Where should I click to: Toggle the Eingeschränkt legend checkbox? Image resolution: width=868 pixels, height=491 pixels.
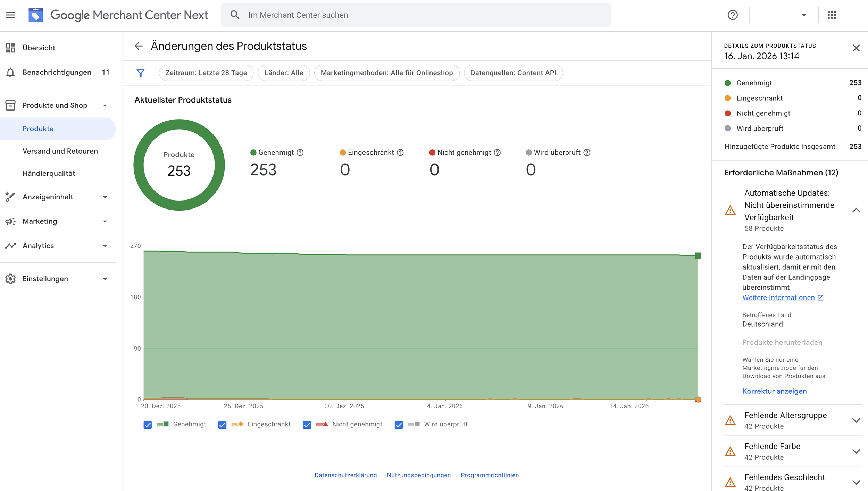coord(222,425)
